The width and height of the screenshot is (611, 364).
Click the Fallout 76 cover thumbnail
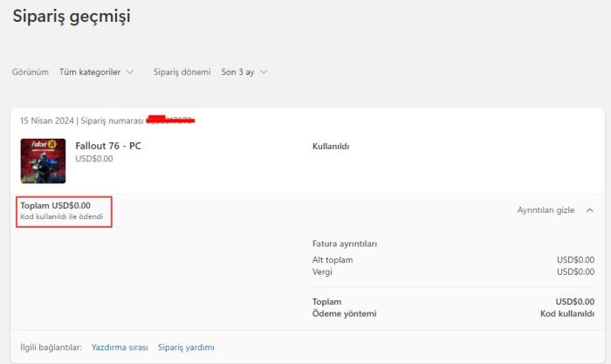tap(43, 161)
